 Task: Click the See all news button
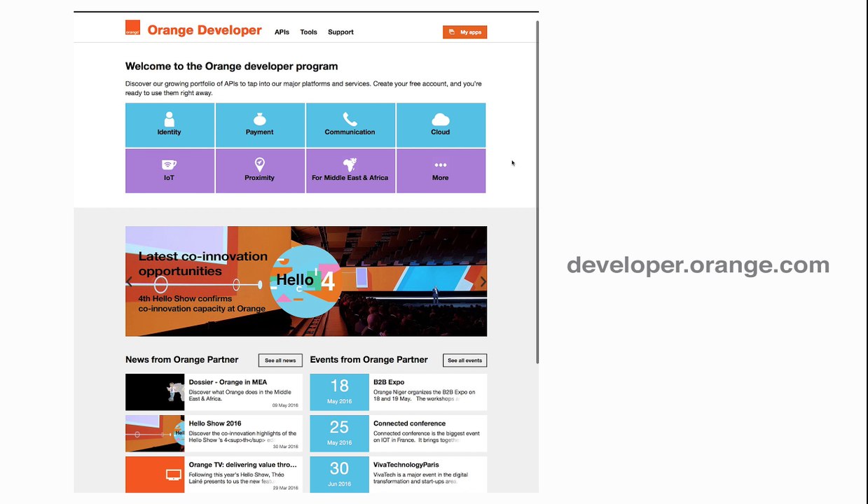point(280,360)
